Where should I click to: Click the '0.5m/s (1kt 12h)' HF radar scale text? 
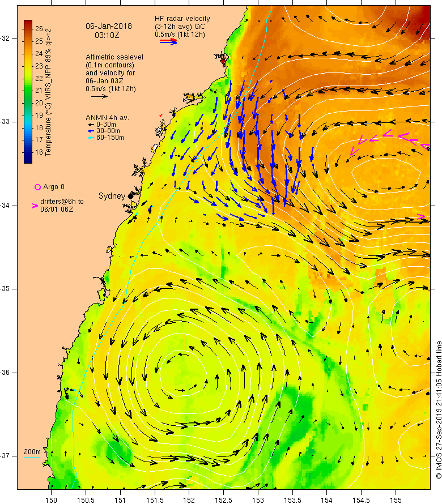pyautogui.click(x=180, y=35)
